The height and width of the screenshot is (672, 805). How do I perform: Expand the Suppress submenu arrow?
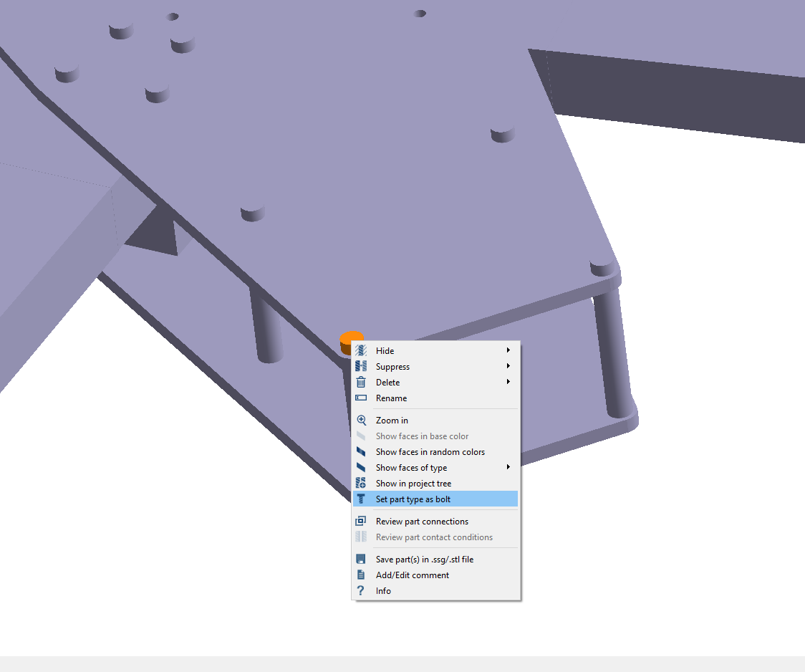point(508,367)
